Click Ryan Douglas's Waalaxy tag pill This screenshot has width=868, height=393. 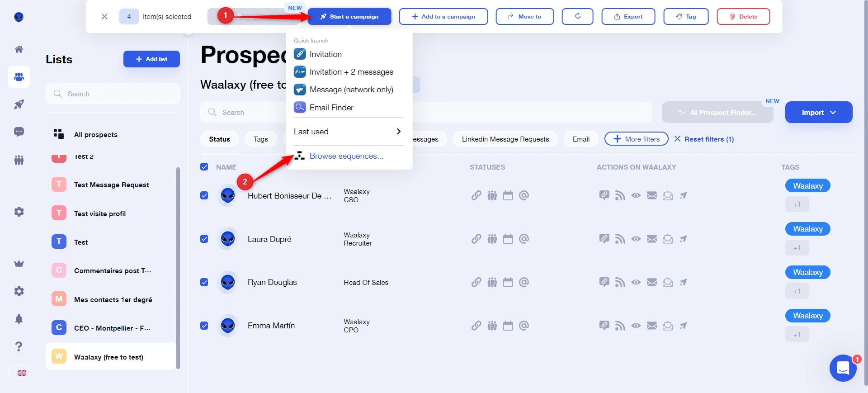coord(808,272)
